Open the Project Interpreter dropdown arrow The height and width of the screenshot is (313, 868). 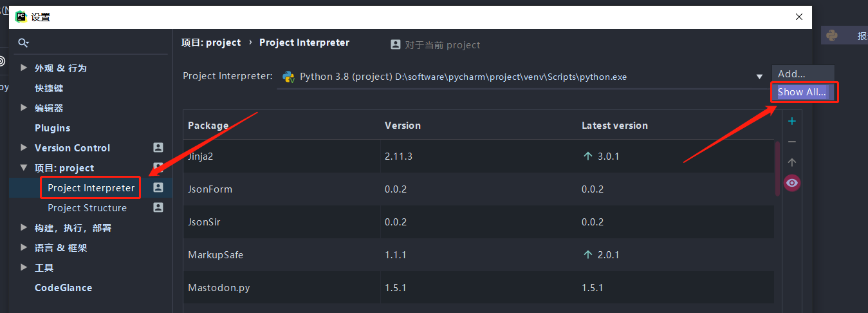(759, 77)
